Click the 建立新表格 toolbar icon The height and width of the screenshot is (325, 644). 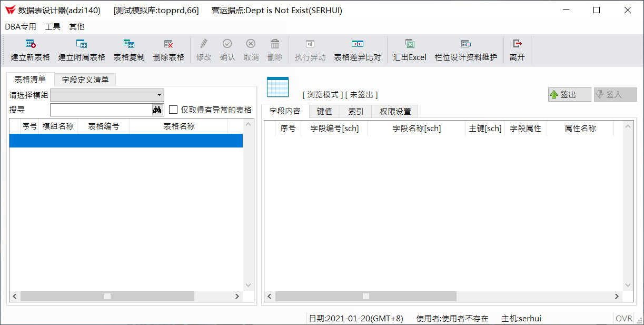point(31,44)
